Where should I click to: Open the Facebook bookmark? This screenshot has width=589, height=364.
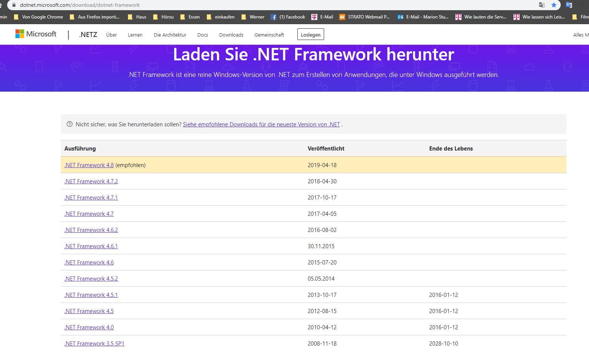288,17
